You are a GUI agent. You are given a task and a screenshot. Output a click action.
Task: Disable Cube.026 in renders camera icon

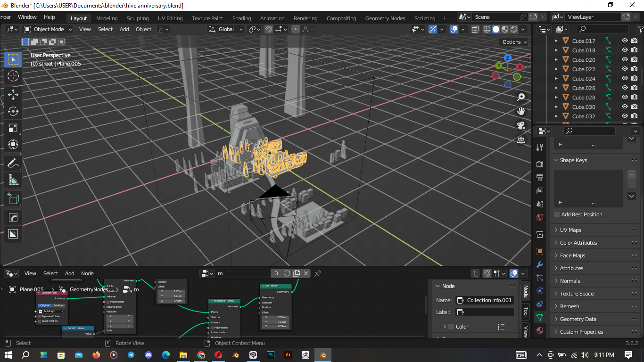point(635,88)
